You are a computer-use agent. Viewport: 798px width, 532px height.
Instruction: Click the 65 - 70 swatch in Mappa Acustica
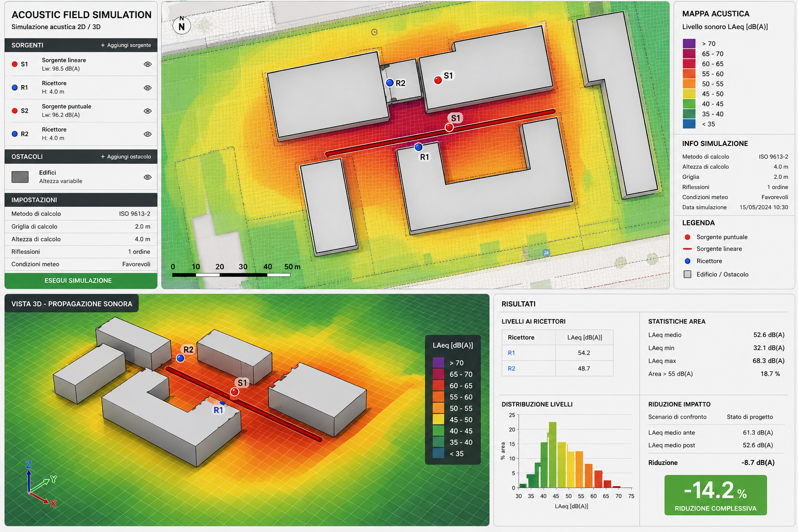click(689, 54)
